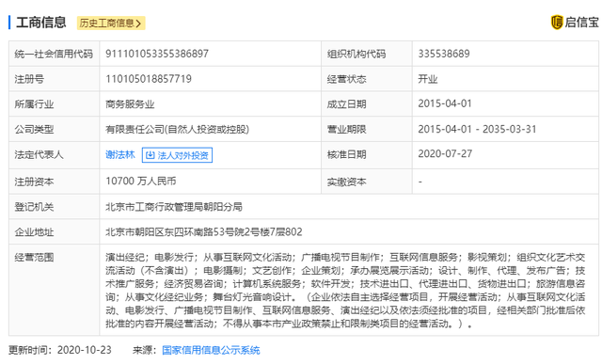This screenshot has height=364, width=602.
Task: Click the registered capital 10700 万人民币
Action: (141, 182)
